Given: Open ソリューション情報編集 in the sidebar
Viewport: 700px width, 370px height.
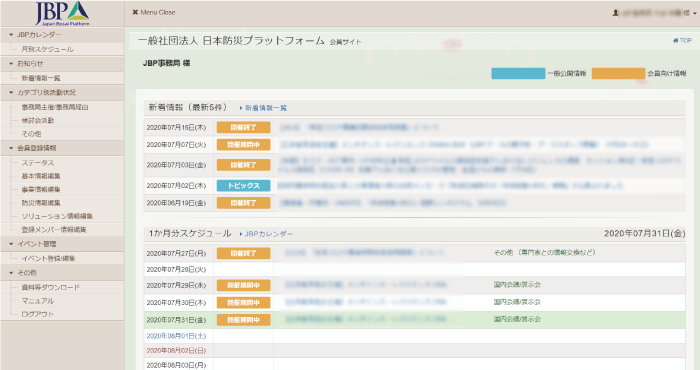Looking at the screenshot, I should point(57,216).
